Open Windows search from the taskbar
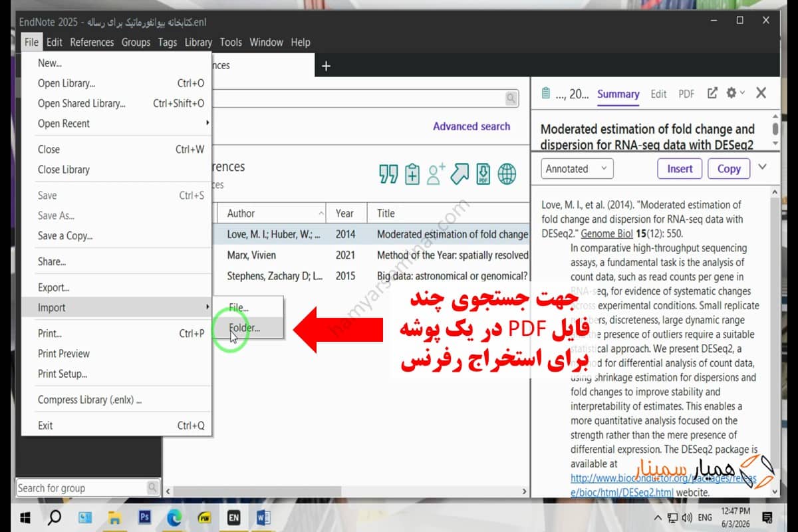 pos(55,517)
